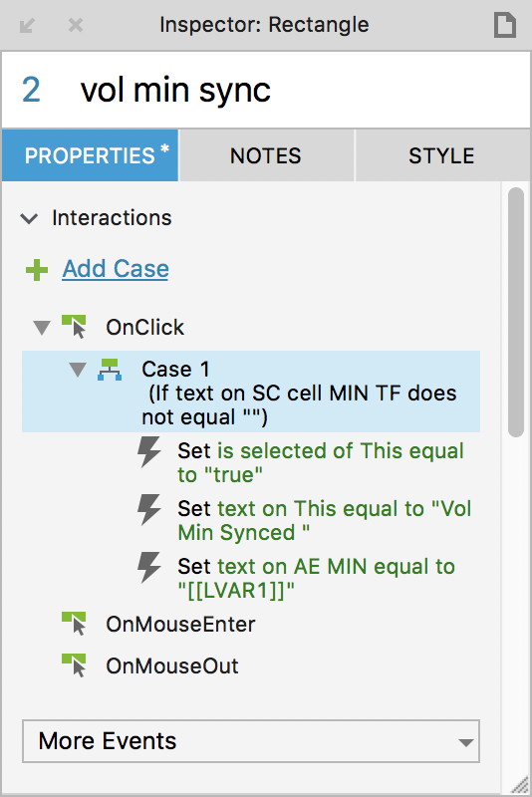Viewport: 532px width, 797px height.
Task: Click the OnMouseEnter event icon
Action: coord(74,624)
